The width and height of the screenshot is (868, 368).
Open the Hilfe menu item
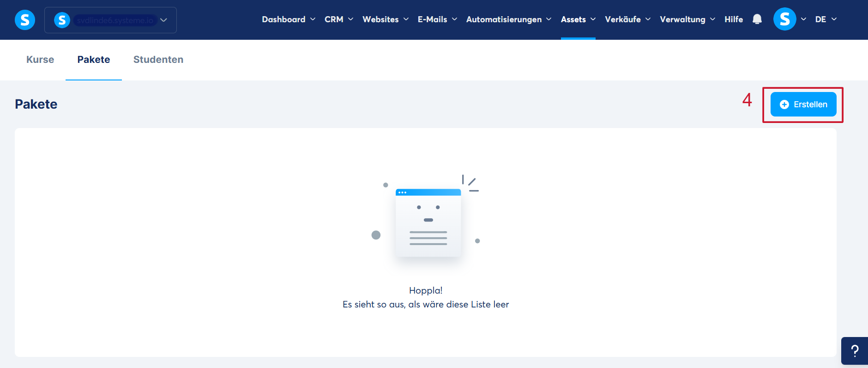point(734,19)
